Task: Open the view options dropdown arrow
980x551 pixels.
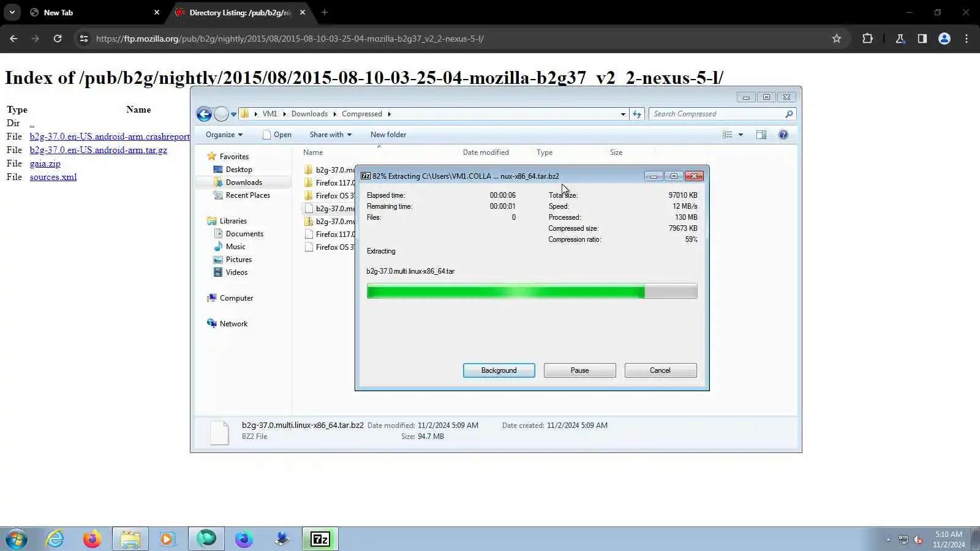Action: pos(741,135)
